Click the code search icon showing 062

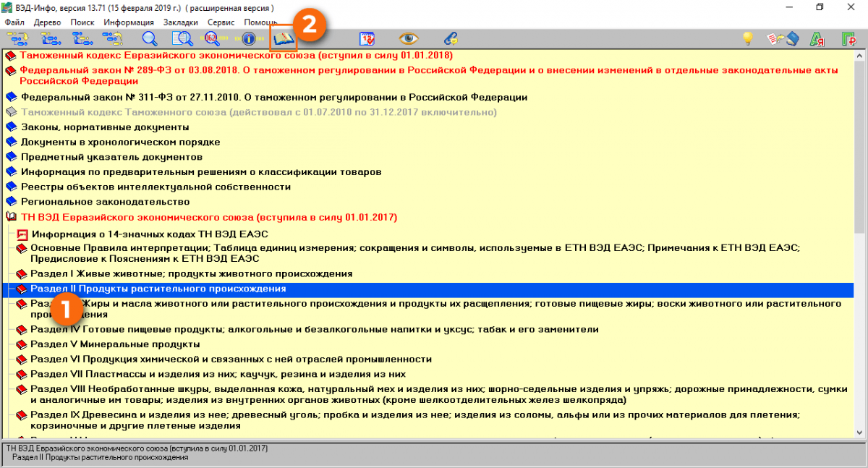point(212,39)
